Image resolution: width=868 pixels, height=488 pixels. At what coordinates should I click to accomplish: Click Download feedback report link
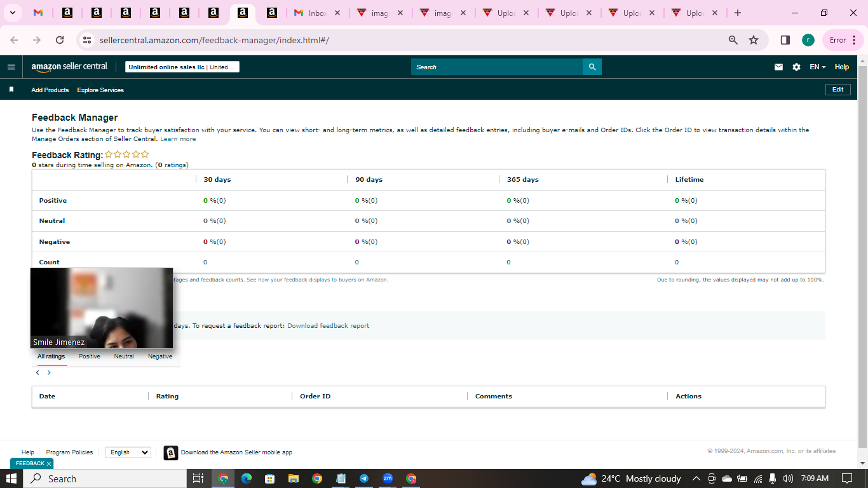click(328, 326)
